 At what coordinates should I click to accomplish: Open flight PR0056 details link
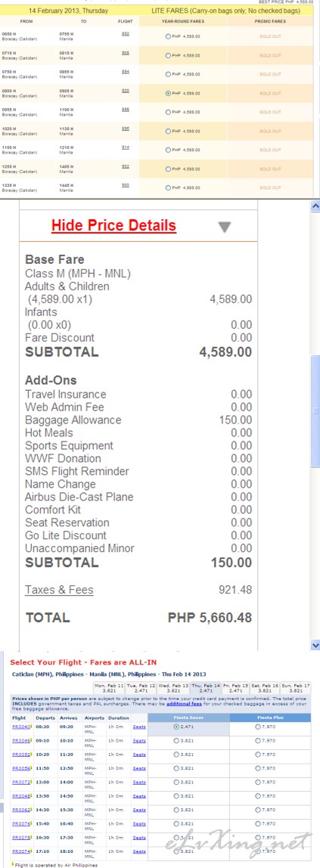coord(20,768)
